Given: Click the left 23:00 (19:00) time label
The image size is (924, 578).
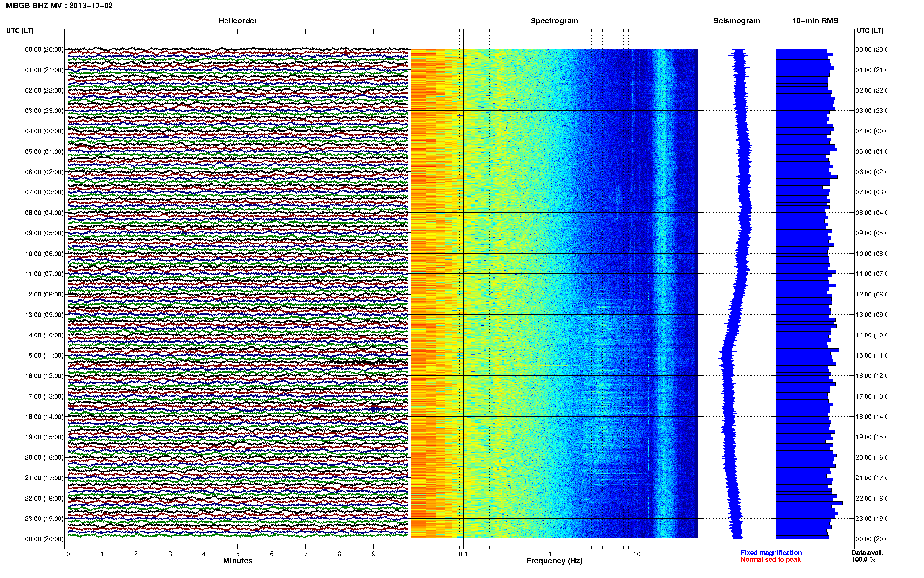Looking at the screenshot, I should coord(44,519).
